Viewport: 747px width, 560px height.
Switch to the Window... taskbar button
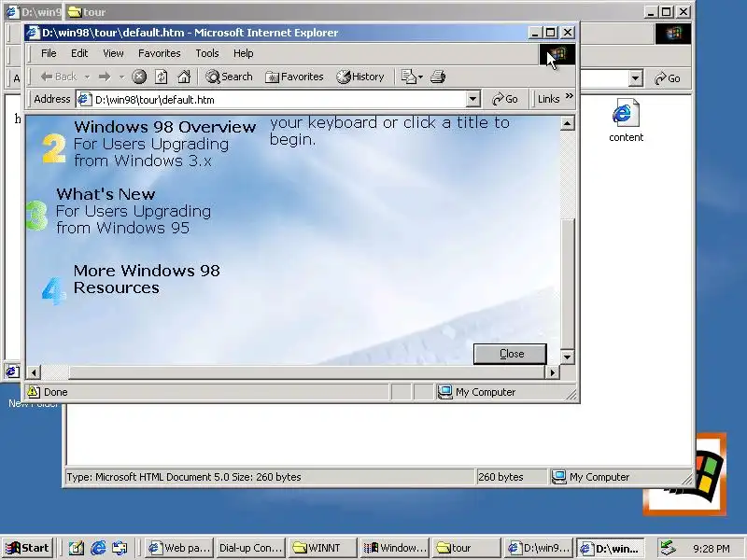394,548
